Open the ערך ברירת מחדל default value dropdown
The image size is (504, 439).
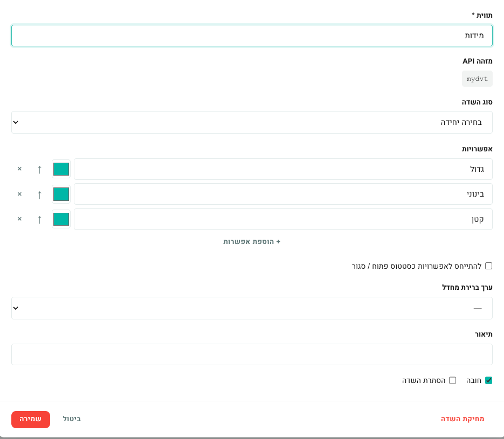[x=252, y=308]
